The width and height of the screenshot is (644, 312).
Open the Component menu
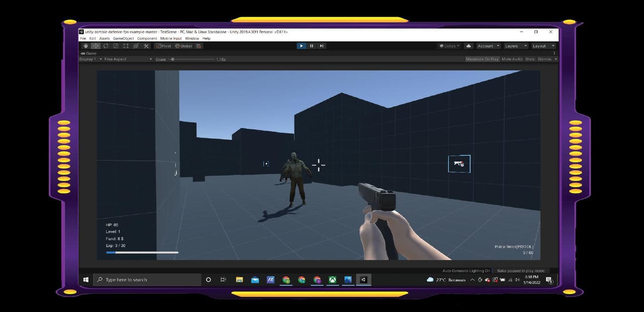pyautogui.click(x=147, y=38)
